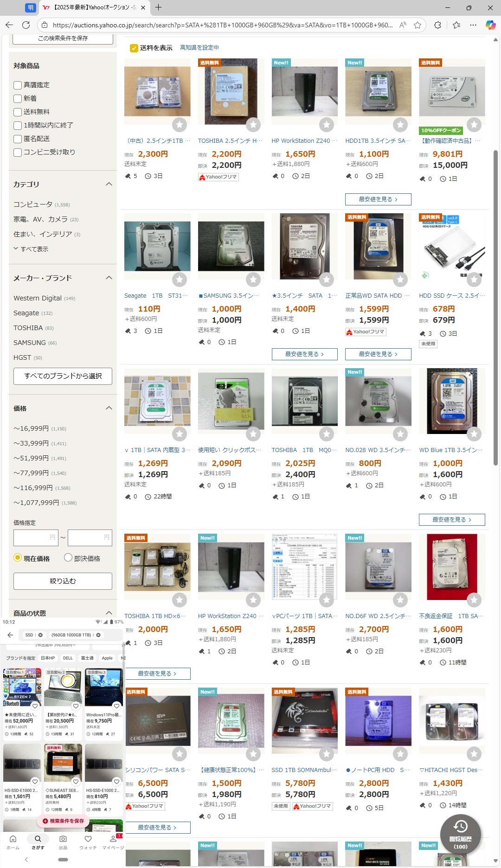
Task: Open Western Digital brand filter link
Action: click(x=38, y=298)
